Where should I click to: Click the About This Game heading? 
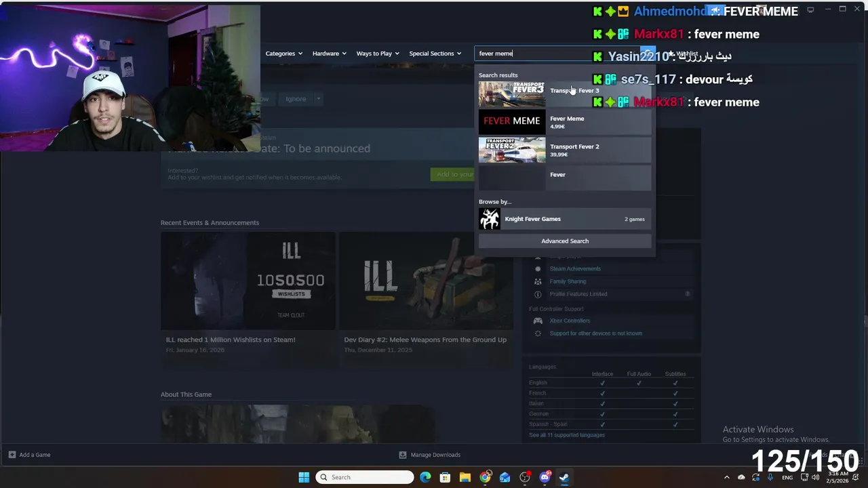[x=186, y=394]
